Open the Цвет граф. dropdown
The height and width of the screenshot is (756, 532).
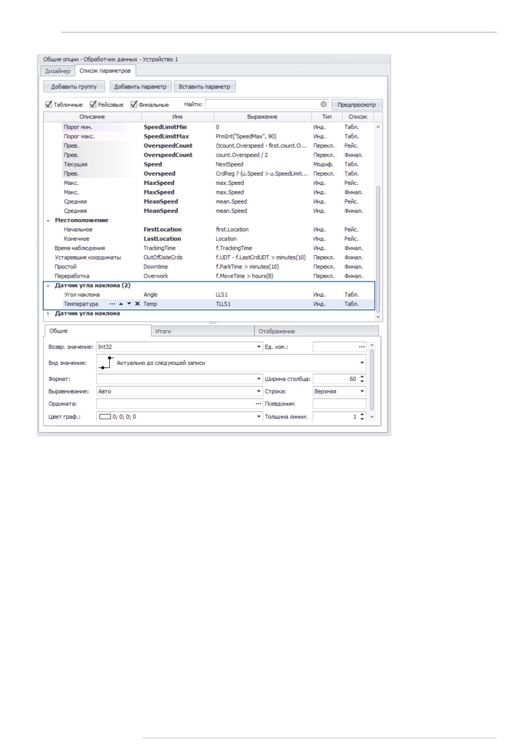(259, 417)
